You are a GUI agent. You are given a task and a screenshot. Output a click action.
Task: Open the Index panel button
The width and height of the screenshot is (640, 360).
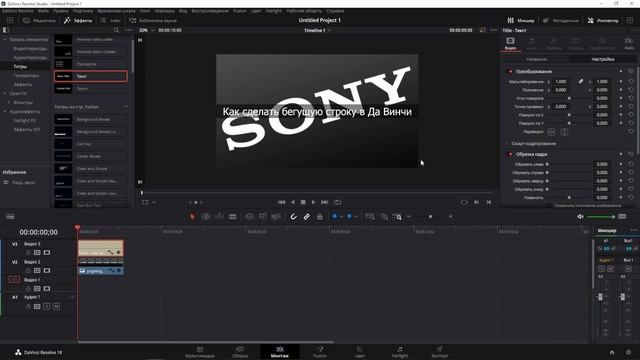(111, 20)
